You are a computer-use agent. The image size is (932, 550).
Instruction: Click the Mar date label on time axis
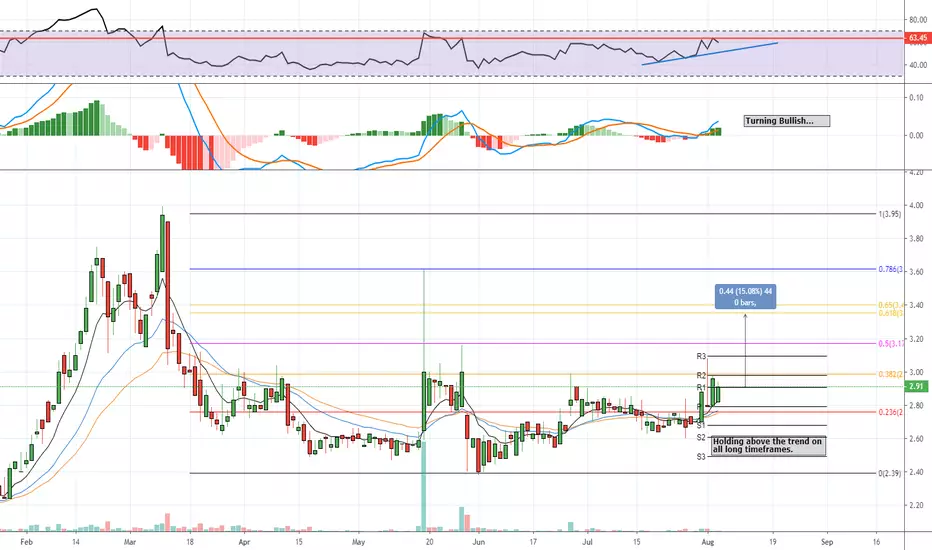coord(130,542)
